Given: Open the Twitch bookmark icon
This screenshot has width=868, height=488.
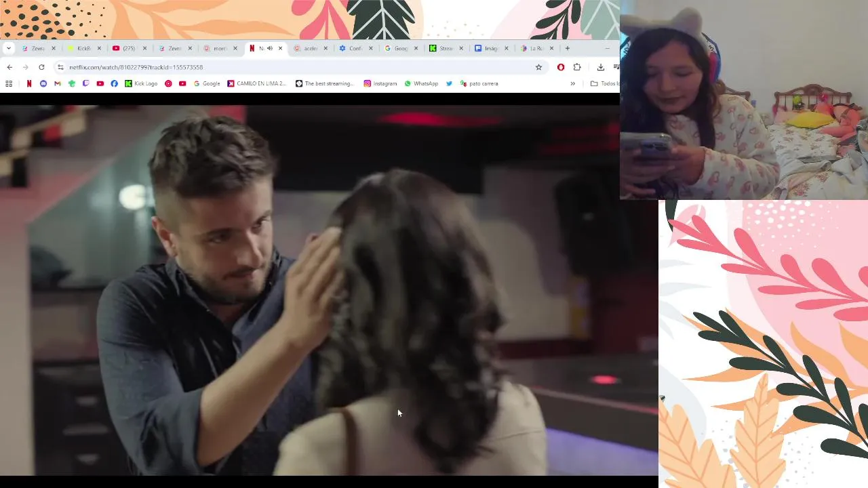Looking at the screenshot, I should click(x=85, y=83).
